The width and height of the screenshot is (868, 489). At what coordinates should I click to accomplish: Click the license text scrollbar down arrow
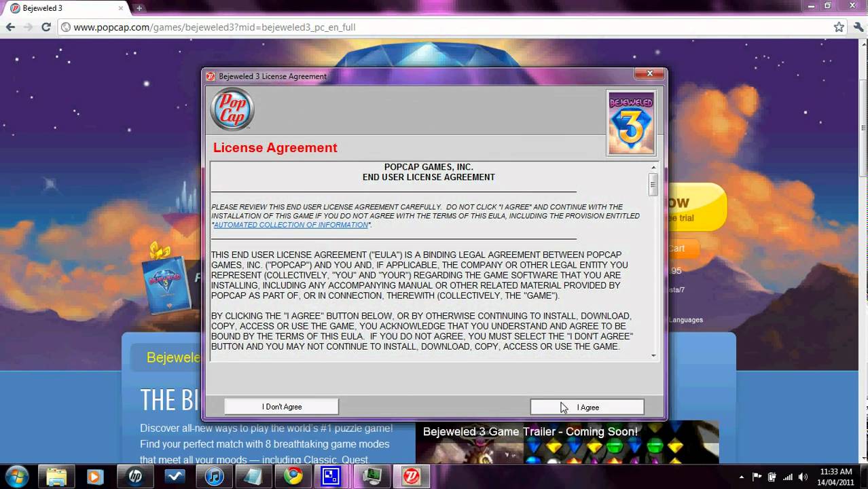tap(653, 355)
